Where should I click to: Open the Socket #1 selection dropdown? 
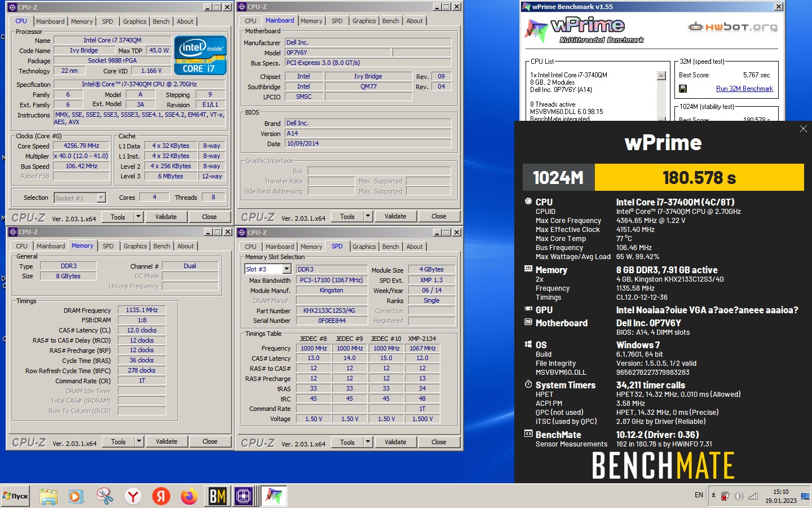tap(101, 198)
